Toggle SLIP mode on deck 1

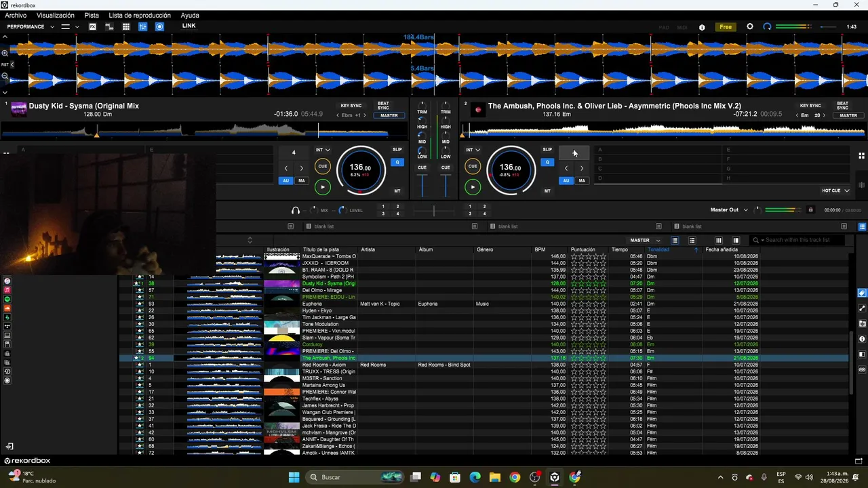click(x=397, y=150)
